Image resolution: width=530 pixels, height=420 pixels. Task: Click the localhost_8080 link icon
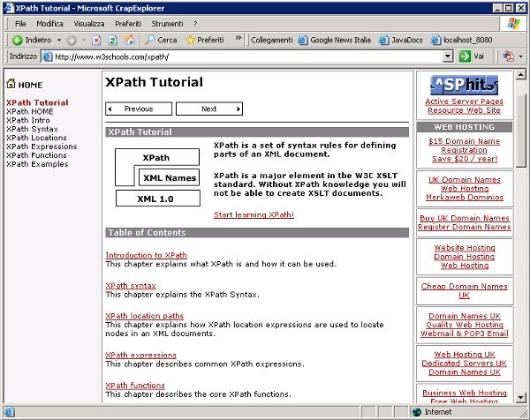tap(435, 41)
